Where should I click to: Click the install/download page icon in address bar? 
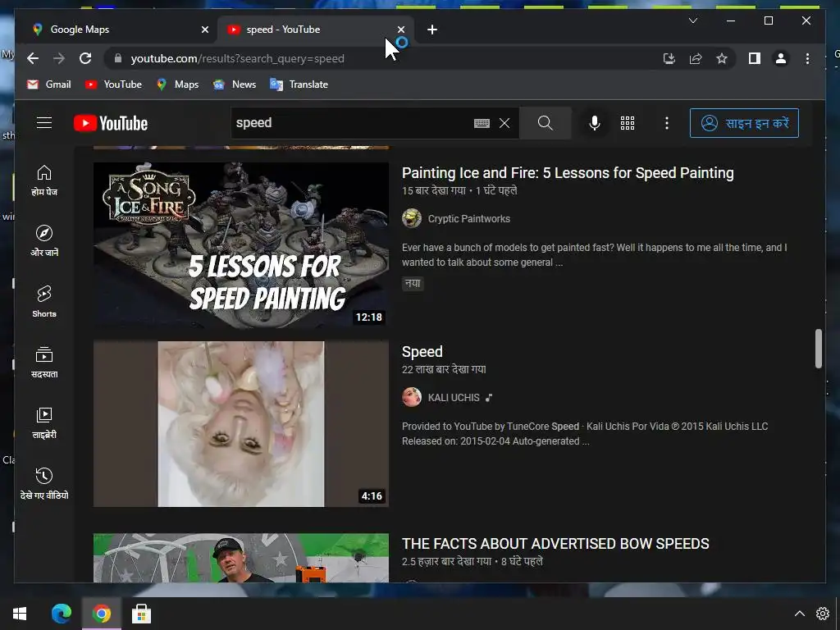669,58
